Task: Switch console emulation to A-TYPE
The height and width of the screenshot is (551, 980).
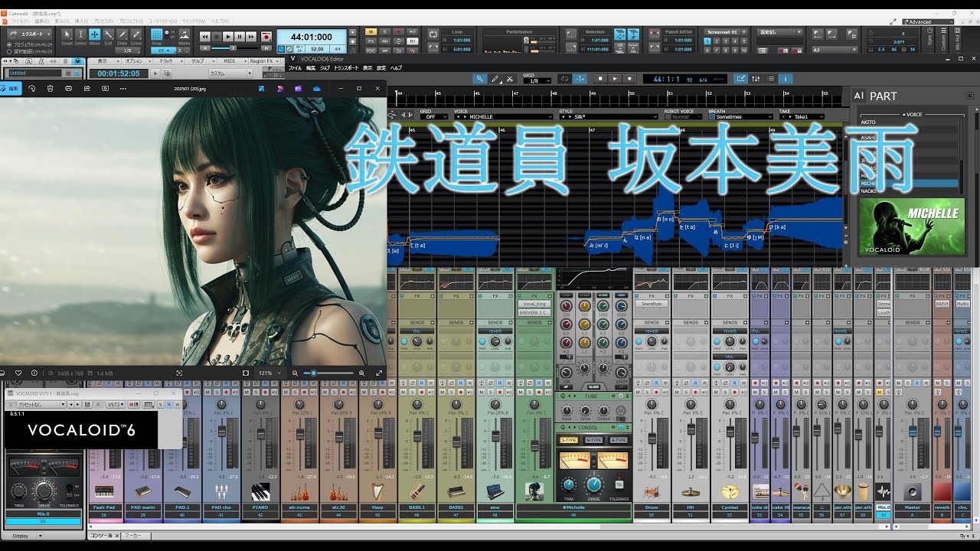Action: coord(619,440)
